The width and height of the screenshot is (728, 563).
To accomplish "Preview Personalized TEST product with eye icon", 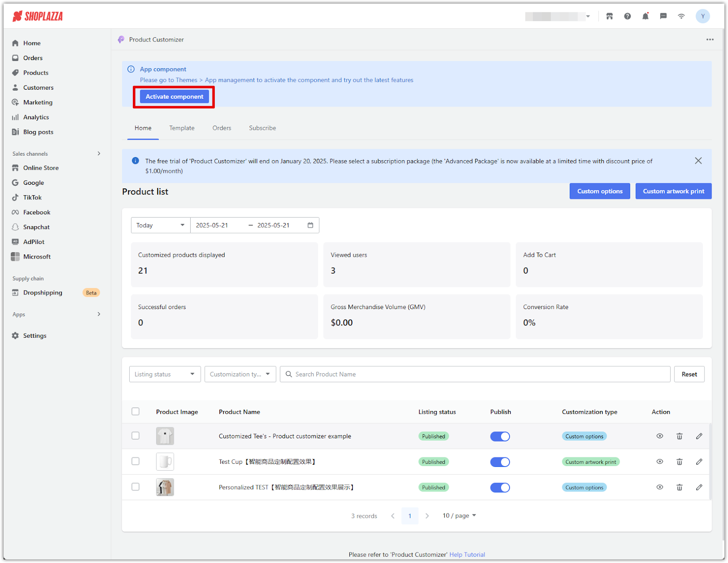I will [x=660, y=487].
